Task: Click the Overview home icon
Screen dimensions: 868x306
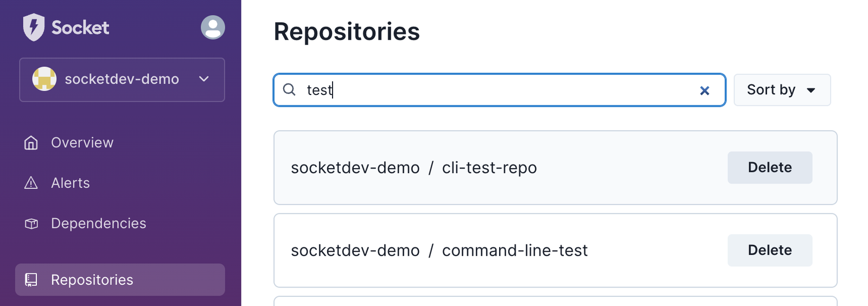Action: (x=31, y=143)
